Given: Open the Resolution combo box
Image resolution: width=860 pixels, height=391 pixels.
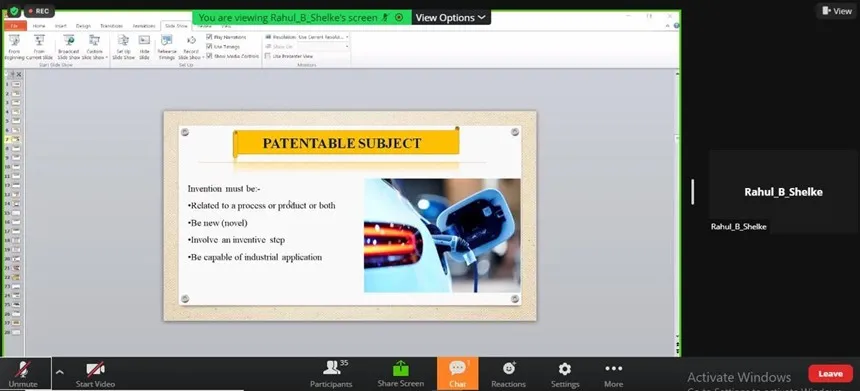Looking at the screenshot, I should coord(323,37).
